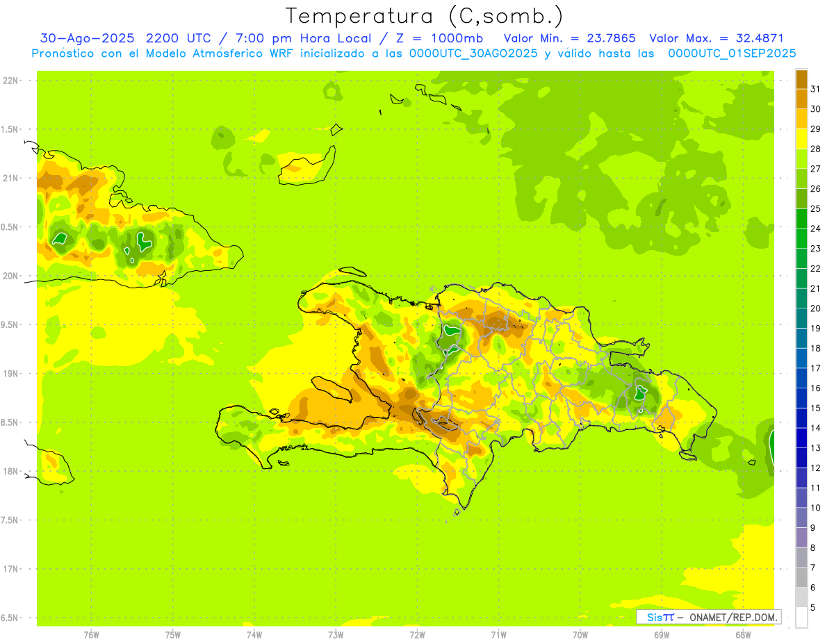The image size is (834, 644).
Task: Pick the orange legend swatch between 30 and 31
Action: [801, 99]
